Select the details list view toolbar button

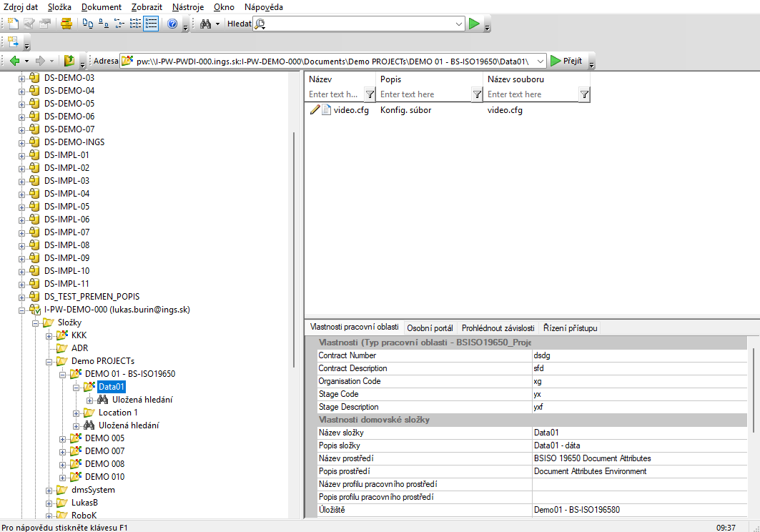tap(151, 24)
